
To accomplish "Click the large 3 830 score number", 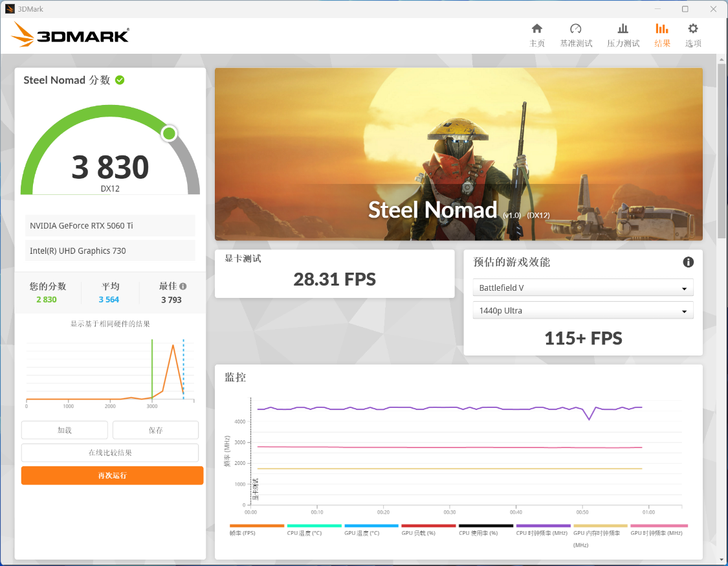I will tap(110, 167).
